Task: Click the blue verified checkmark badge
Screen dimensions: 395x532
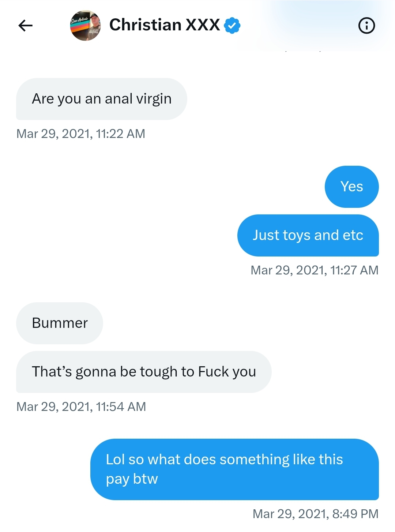Action: [x=232, y=26]
